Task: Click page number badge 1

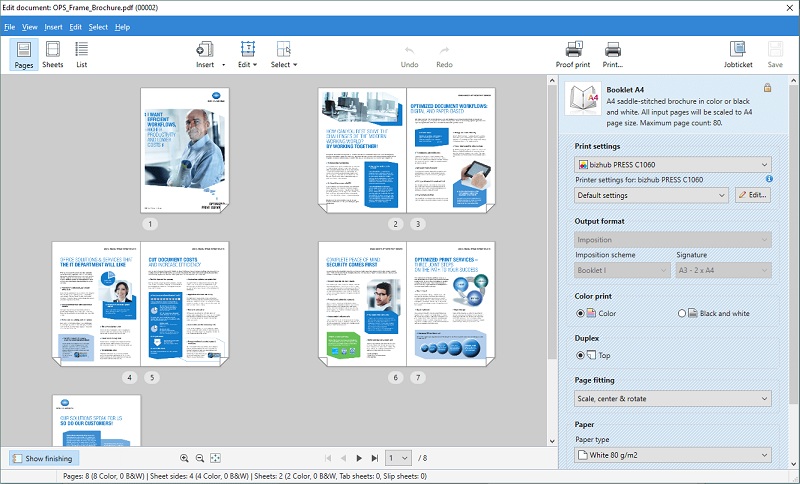Action: pyautogui.click(x=150, y=224)
